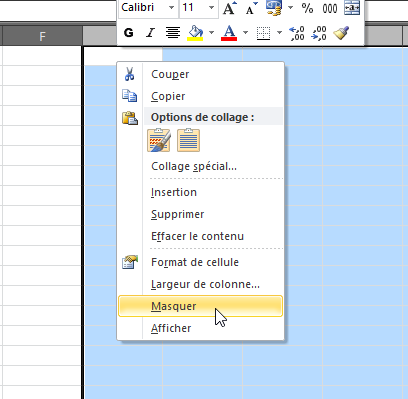Click the Format Painter brush icon

pos(341,33)
